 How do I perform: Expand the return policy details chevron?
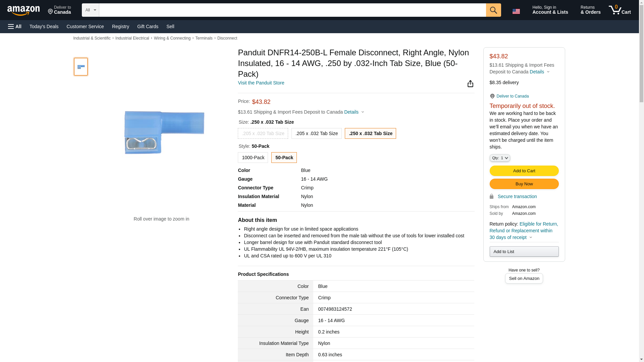[x=531, y=238]
